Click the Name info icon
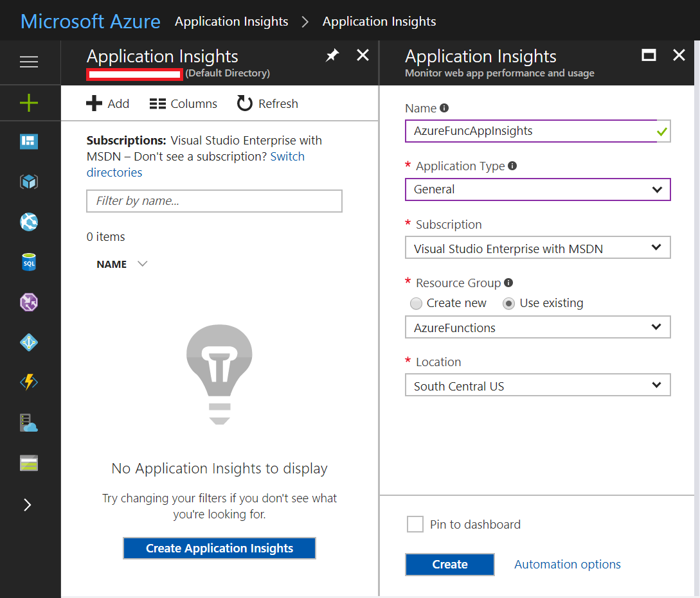700x598 pixels. (444, 108)
